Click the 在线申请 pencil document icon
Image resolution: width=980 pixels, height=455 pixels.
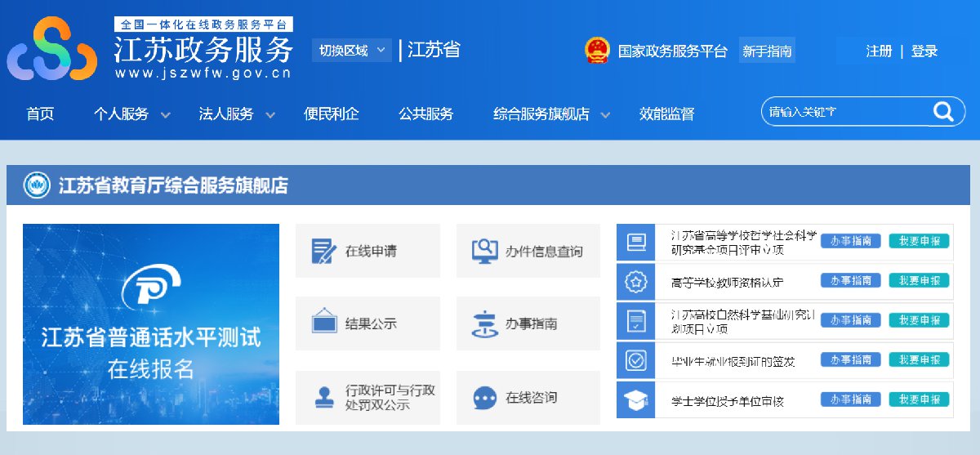323,251
